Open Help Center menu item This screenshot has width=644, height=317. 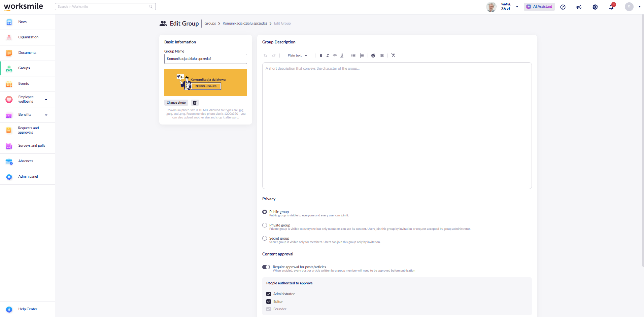27,309
